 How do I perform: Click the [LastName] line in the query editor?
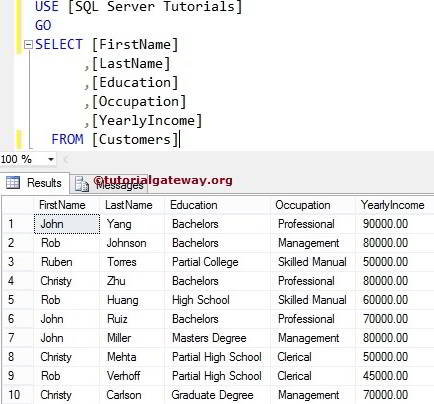(128, 64)
